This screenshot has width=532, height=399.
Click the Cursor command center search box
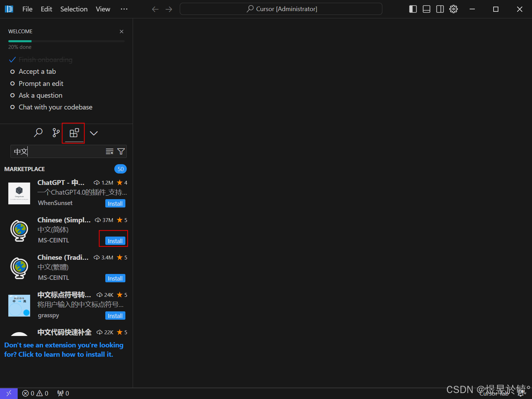click(281, 9)
